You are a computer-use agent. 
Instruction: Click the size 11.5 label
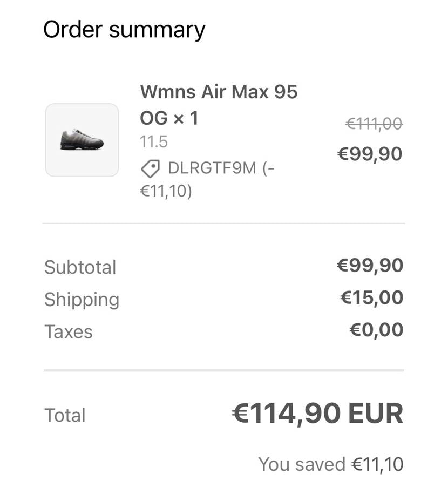[x=154, y=142]
